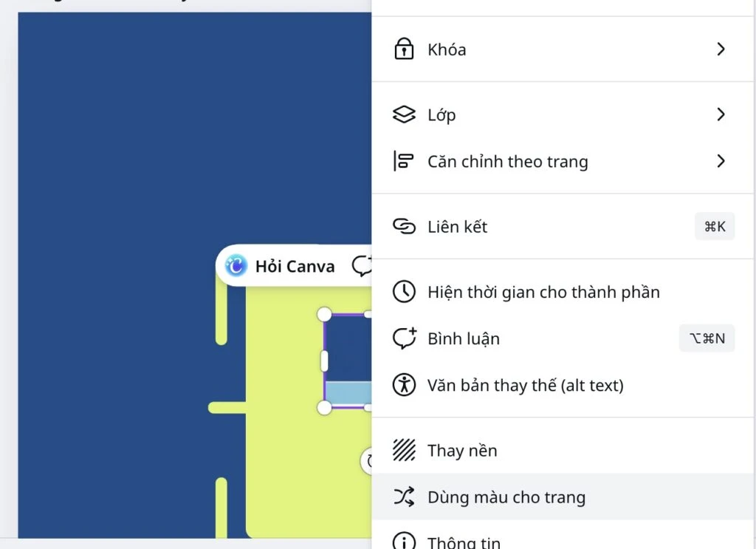Image resolution: width=756 pixels, height=549 pixels.
Task: Select the Văn bản thay thế (alt text) entry
Action: click(525, 385)
